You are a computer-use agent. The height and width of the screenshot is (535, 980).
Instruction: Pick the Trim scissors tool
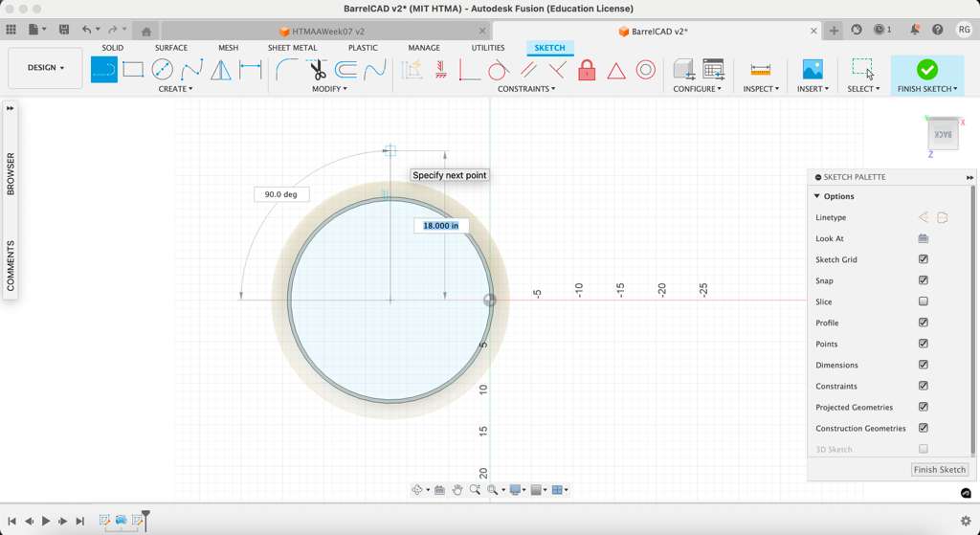pos(317,69)
